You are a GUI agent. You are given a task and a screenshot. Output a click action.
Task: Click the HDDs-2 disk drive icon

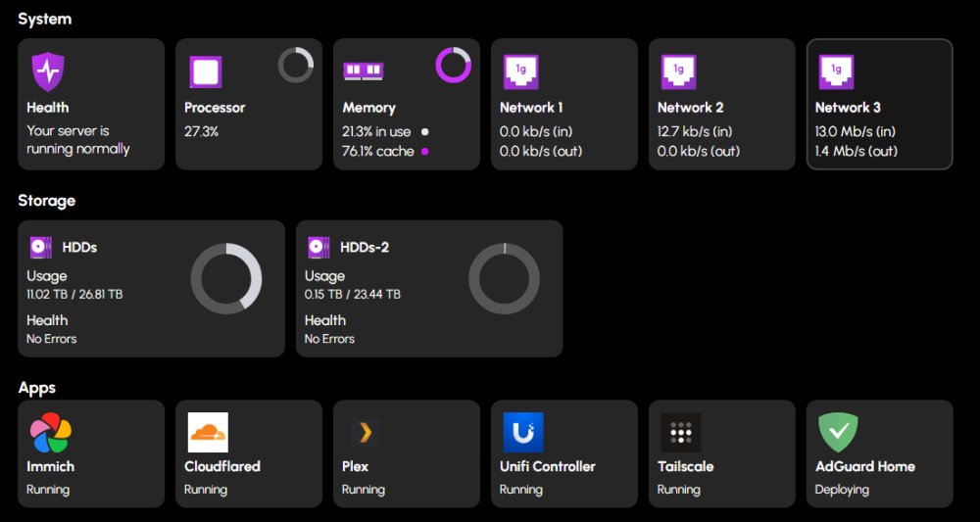pos(318,247)
